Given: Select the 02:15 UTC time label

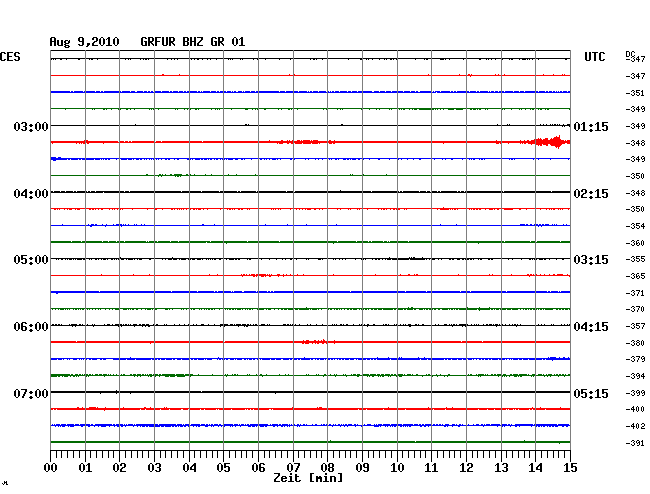Looking at the screenshot, I should pos(591,194).
